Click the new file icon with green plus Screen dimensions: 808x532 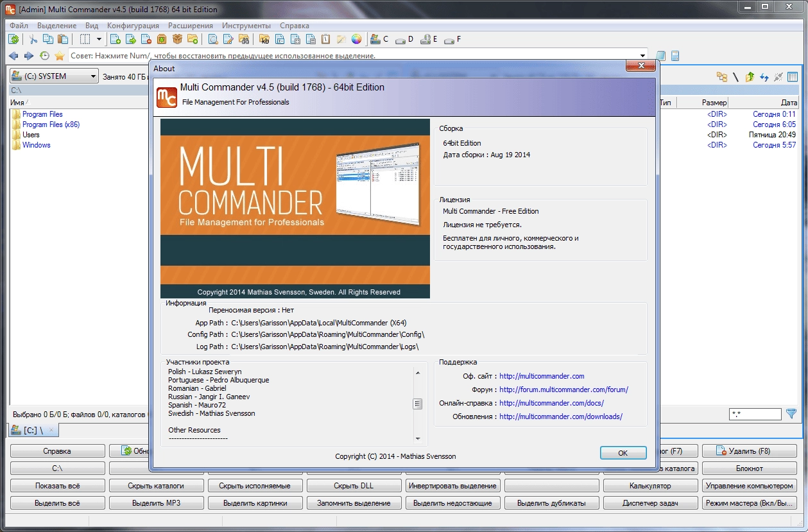[x=115, y=39]
